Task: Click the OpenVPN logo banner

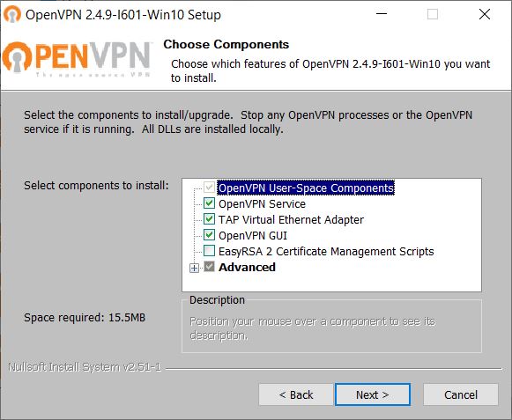Action: coord(77,59)
